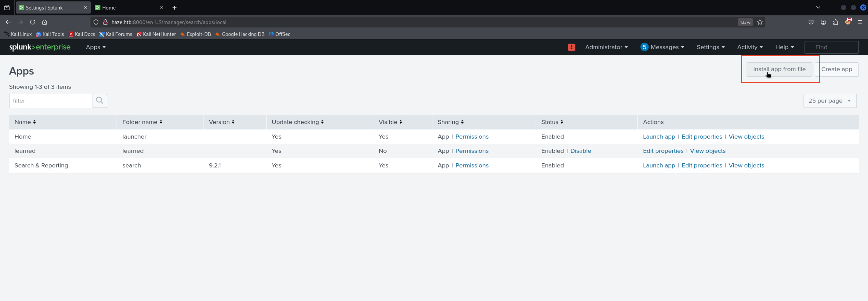Screen dimensions: 868x301
Task: Click the filter search magnifier icon
Action: click(x=99, y=101)
